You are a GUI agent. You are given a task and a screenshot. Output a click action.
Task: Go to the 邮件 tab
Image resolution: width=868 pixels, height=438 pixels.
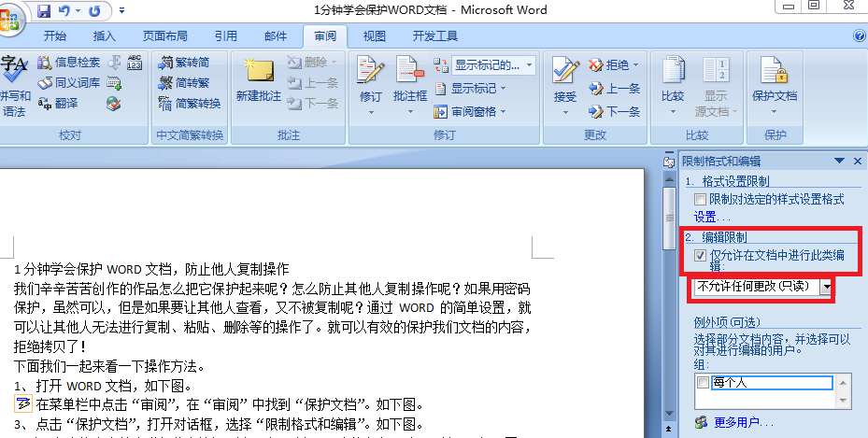(x=276, y=36)
